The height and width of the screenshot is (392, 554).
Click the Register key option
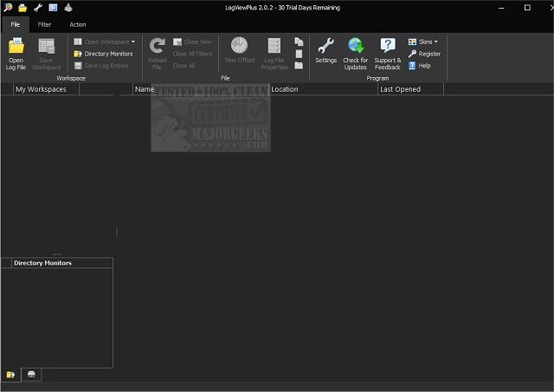tap(424, 54)
